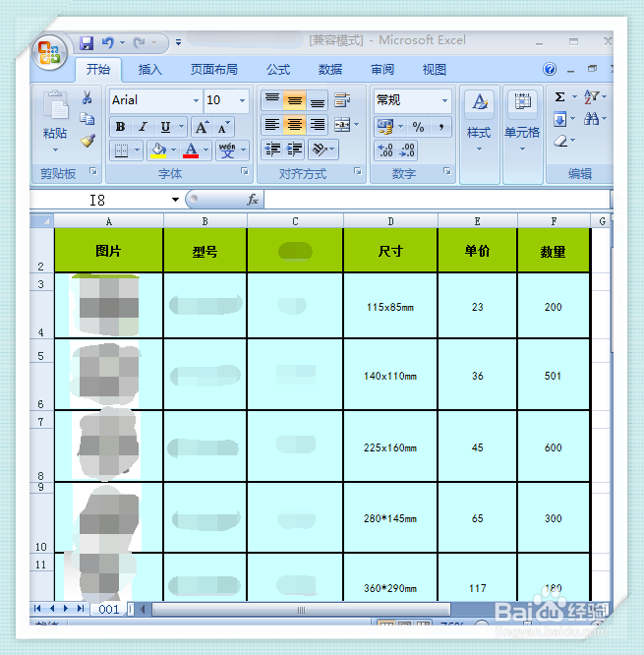Viewport: 644px width, 655px height.
Task: Align cell text to the left
Action: pos(272,125)
